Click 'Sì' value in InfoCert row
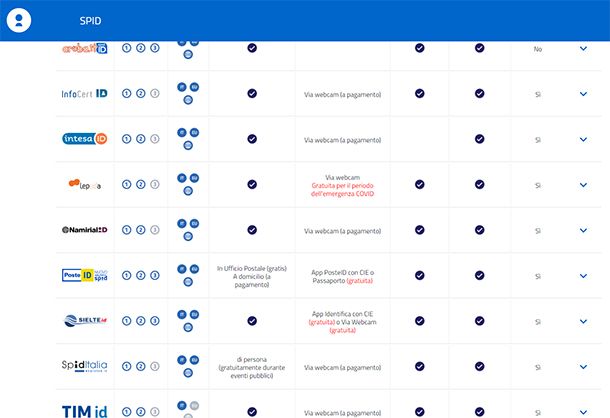The image size is (610, 418). point(538,95)
